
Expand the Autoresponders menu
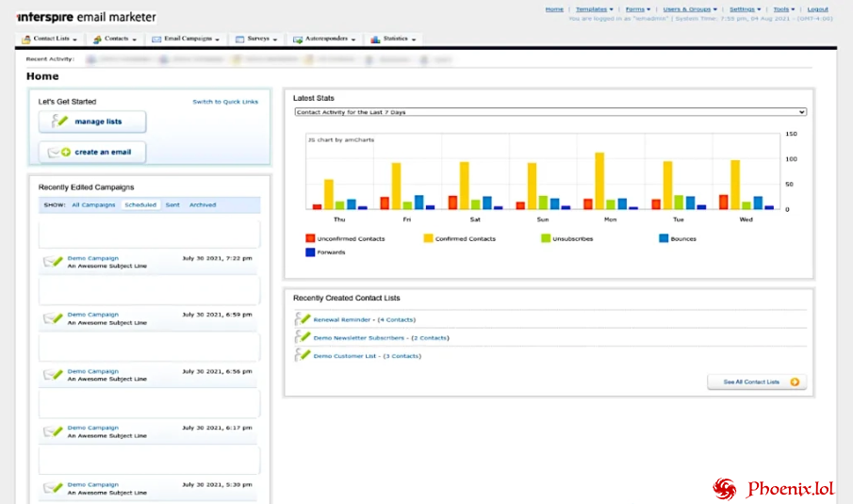click(x=326, y=40)
